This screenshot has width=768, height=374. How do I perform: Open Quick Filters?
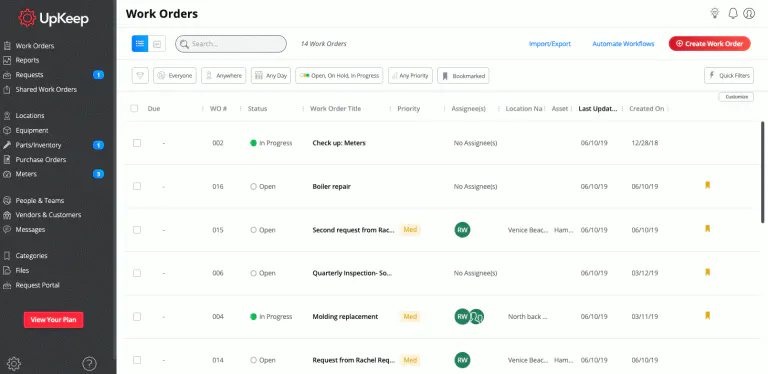(x=729, y=76)
